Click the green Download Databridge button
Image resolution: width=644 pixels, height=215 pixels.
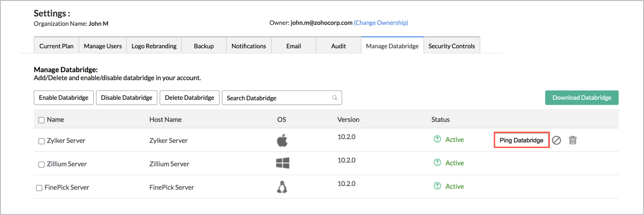click(581, 98)
